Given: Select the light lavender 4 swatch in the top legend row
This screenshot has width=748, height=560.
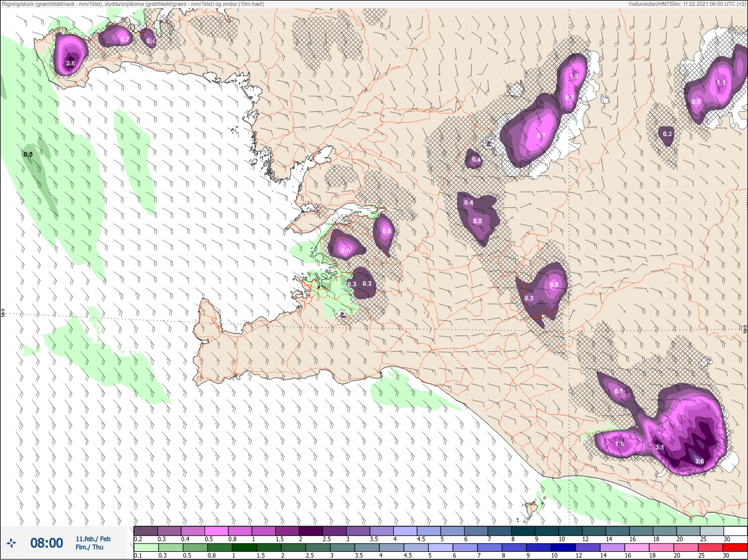Looking at the screenshot, I should coord(405,531).
